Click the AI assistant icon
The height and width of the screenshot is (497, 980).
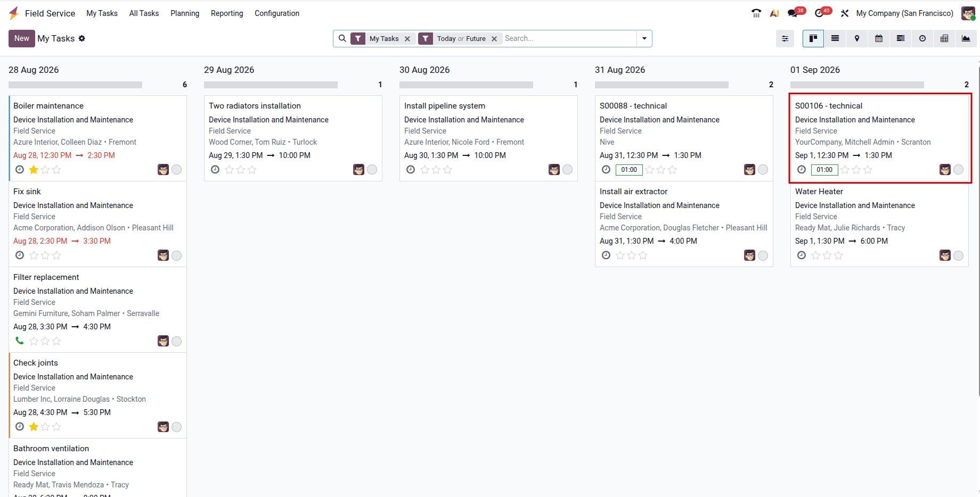coord(775,13)
